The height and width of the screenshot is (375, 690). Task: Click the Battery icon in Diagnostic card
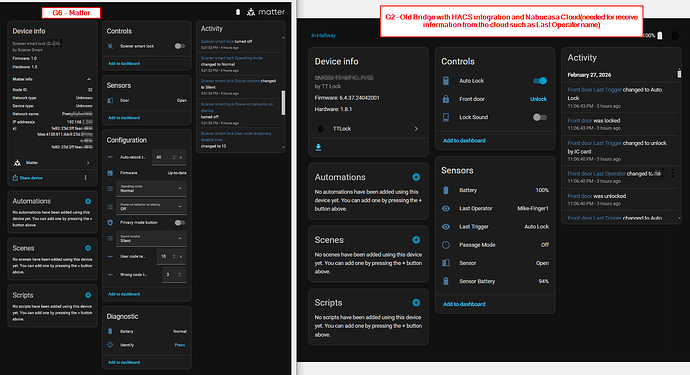[x=110, y=331]
